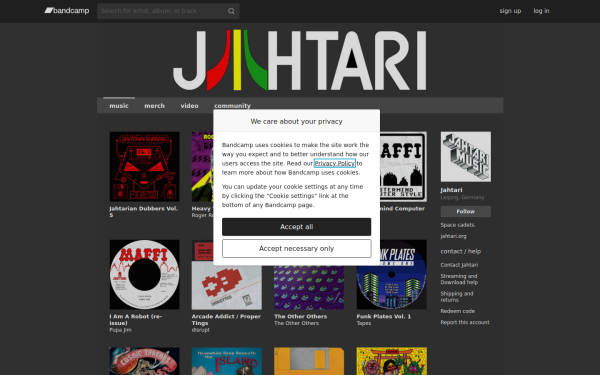Image resolution: width=600 pixels, height=375 pixels.
Task: Open the Privacy Policy link
Action: click(334, 163)
